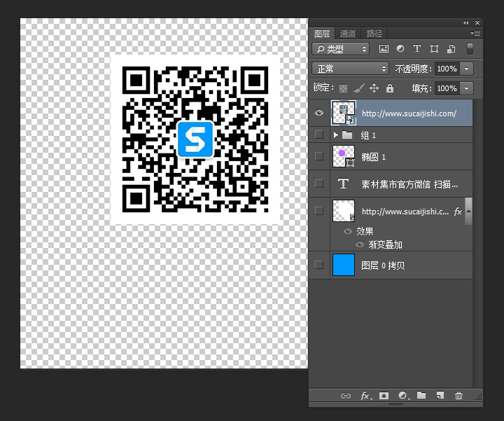Show the 椭圆 1 layer

pos(319,156)
